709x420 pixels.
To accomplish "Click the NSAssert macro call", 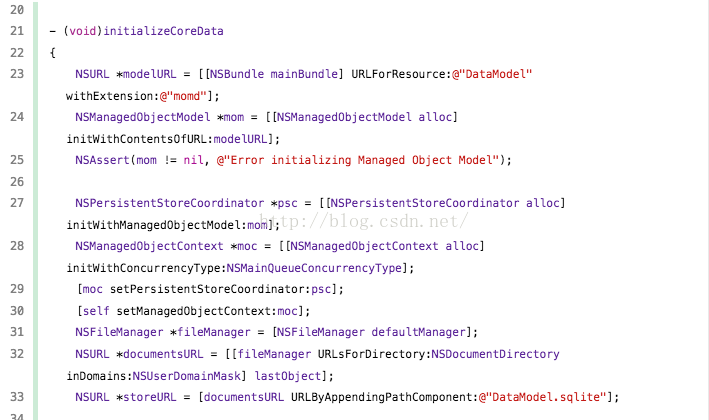I will [x=102, y=160].
